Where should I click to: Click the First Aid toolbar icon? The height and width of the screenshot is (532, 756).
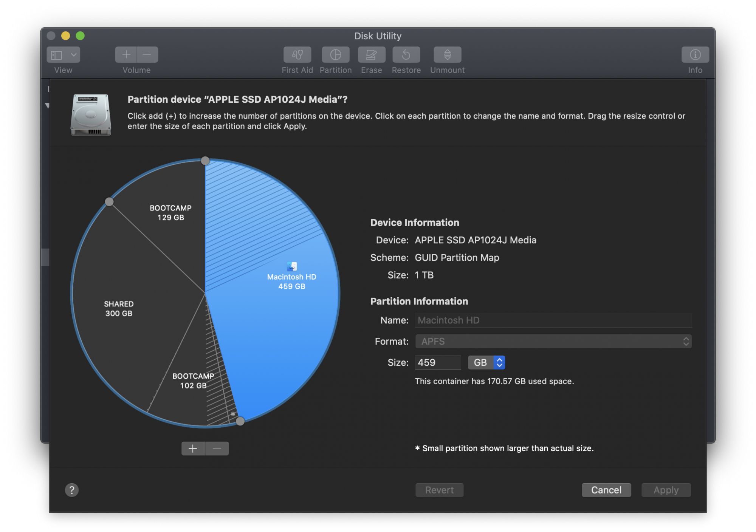(x=297, y=55)
